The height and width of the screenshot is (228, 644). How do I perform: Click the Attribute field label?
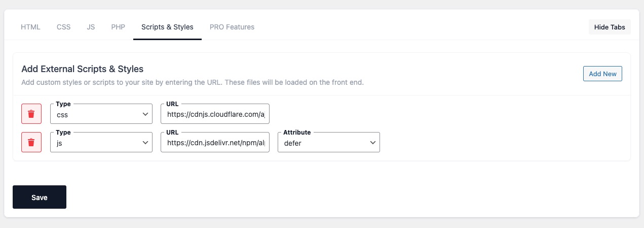click(297, 132)
